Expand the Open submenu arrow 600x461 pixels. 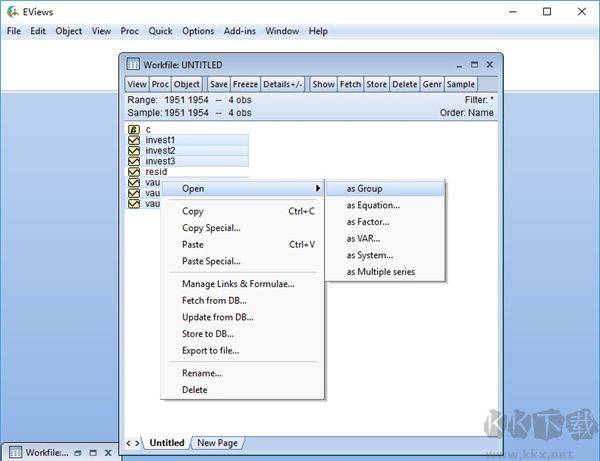pyautogui.click(x=318, y=188)
